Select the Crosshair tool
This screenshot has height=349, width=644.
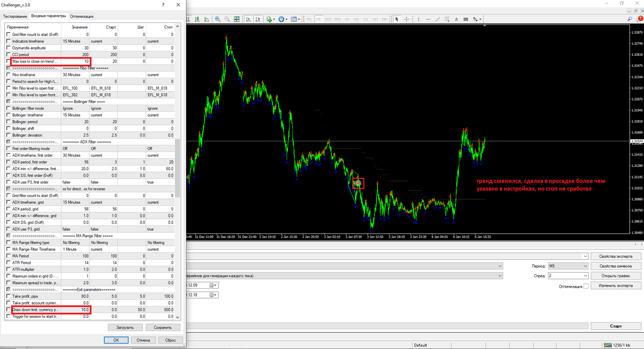coord(406,19)
